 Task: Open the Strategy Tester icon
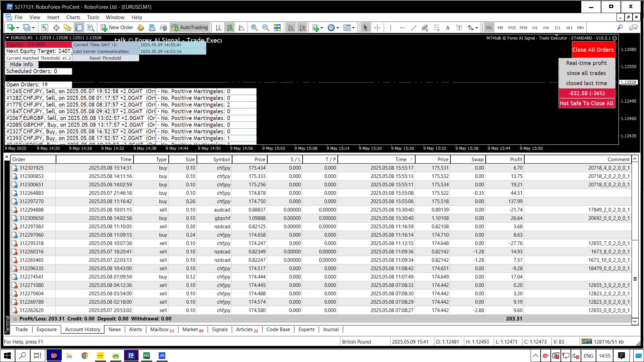coord(90,28)
